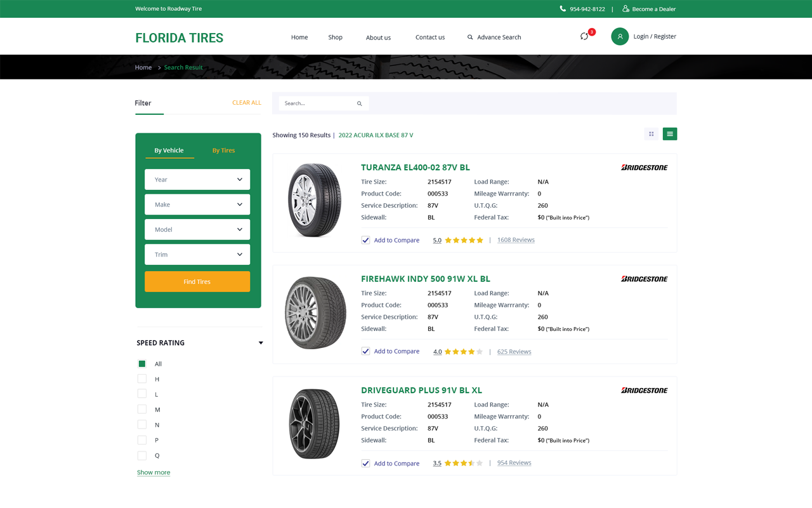Image resolution: width=812 pixels, height=508 pixels.
Task: Click the Become a Dealer icon
Action: 625,9
